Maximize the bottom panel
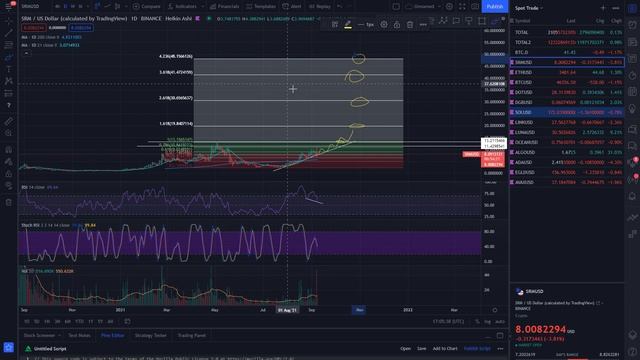The image size is (640, 360). pyautogui.click(x=500, y=336)
